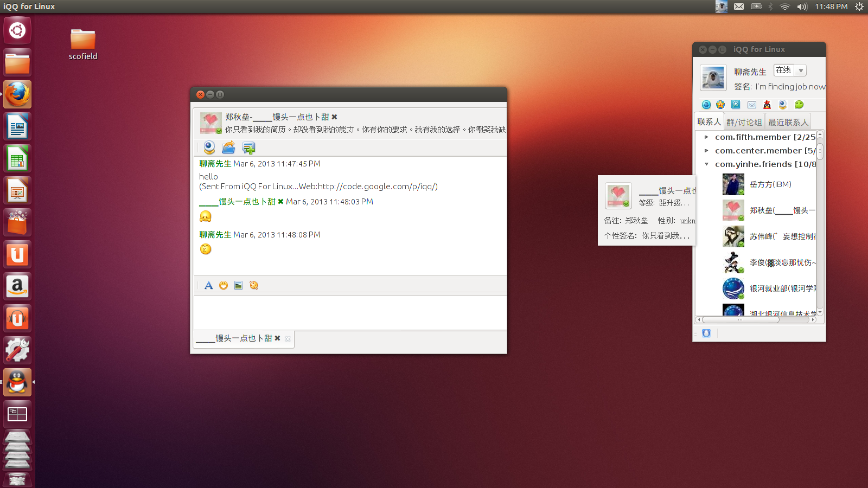Click the QQ penguin icon in the dock
Screen dimensions: 868x488
(x=17, y=383)
